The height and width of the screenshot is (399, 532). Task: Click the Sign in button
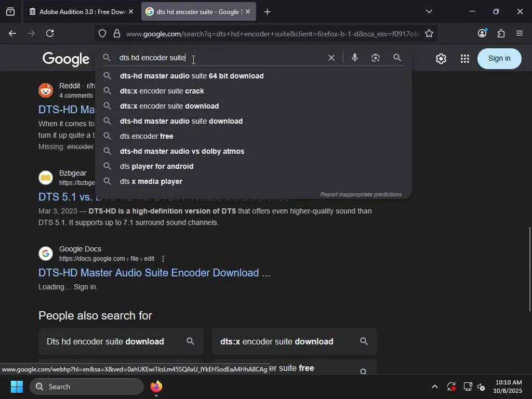[x=499, y=58]
